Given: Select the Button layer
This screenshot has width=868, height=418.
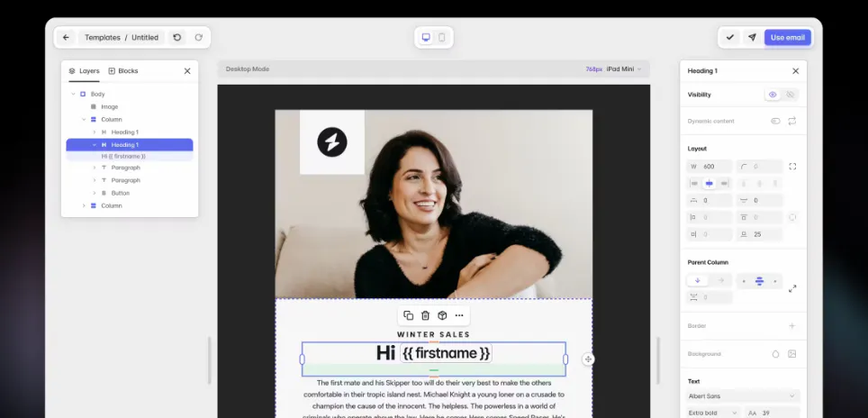Looking at the screenshot, I should coord(120,193).
